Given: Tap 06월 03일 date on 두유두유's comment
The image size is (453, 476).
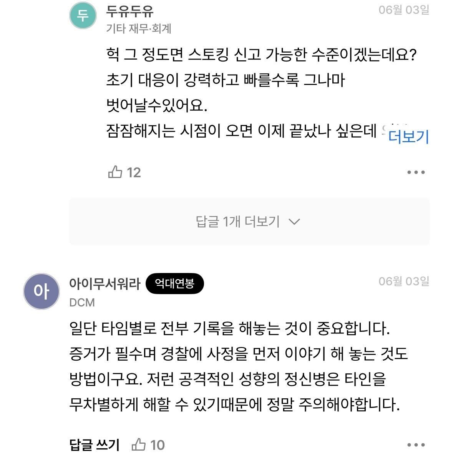Looking at the screenshot, I should (403, 10).
